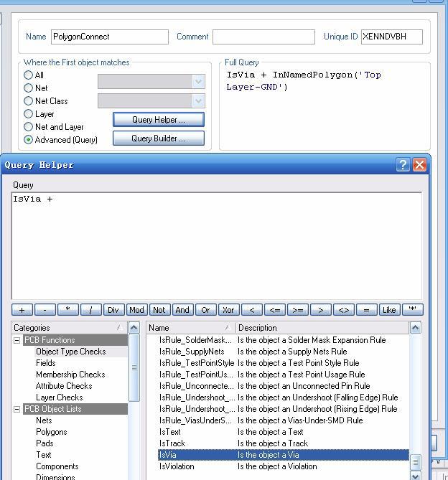Insert the Xor operator

pyautogui.click(x=229, y=310)
